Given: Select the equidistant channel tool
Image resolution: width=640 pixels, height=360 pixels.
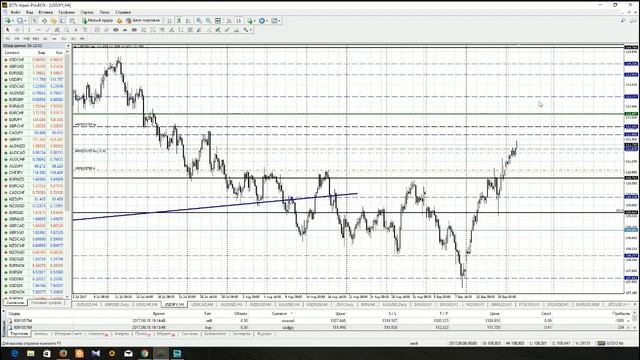Looking at the screenshot, I should 57,30.
